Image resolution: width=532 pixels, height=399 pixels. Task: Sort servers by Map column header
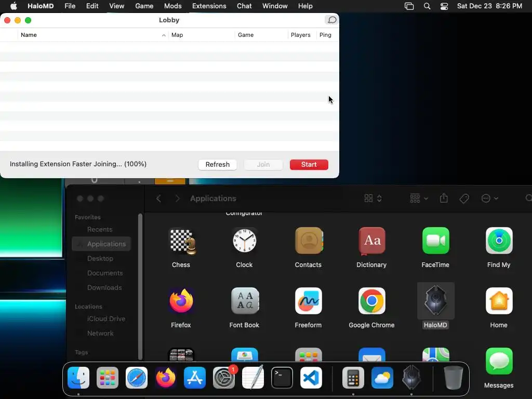pos(202,35)
